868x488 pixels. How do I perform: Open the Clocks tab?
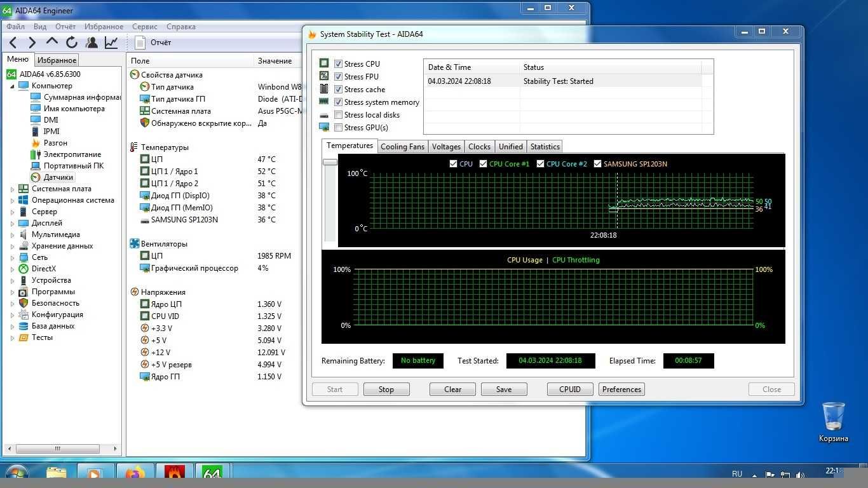coord(479,147)
